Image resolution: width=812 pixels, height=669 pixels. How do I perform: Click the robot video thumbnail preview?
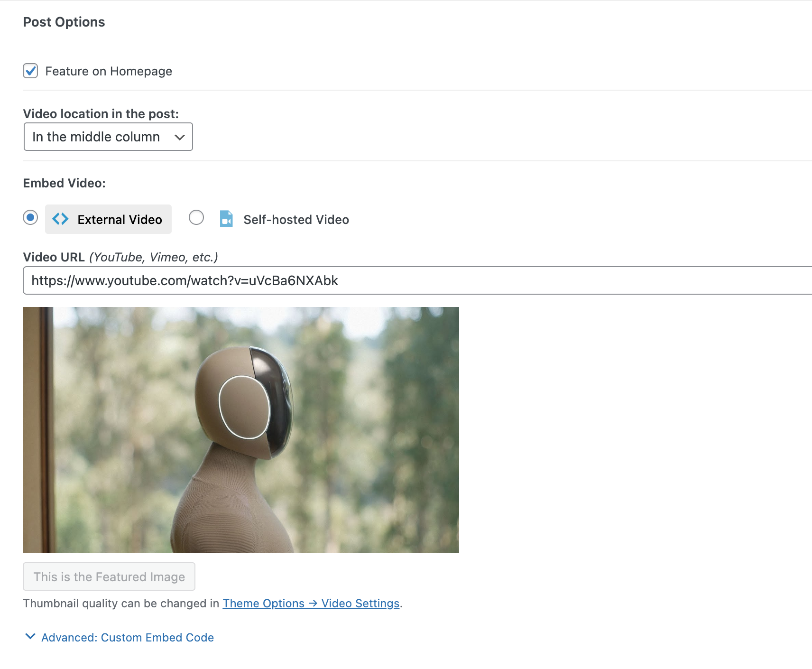(241, 429)
